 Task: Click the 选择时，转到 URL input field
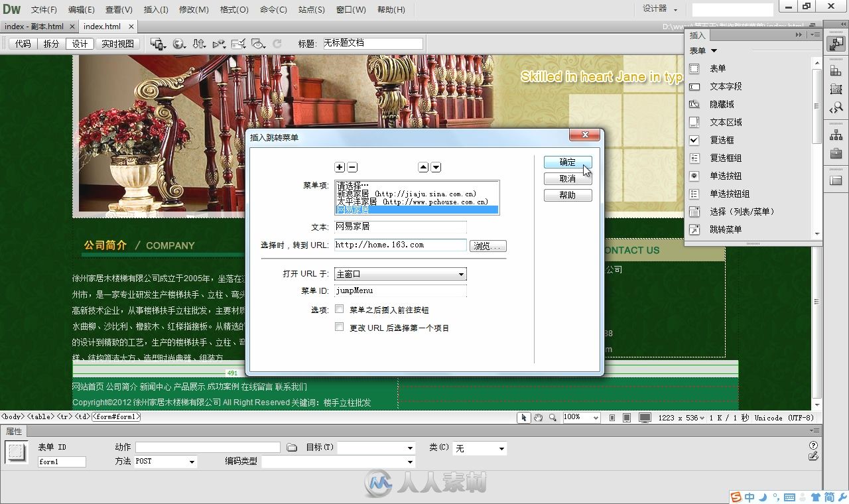[400, 245]
